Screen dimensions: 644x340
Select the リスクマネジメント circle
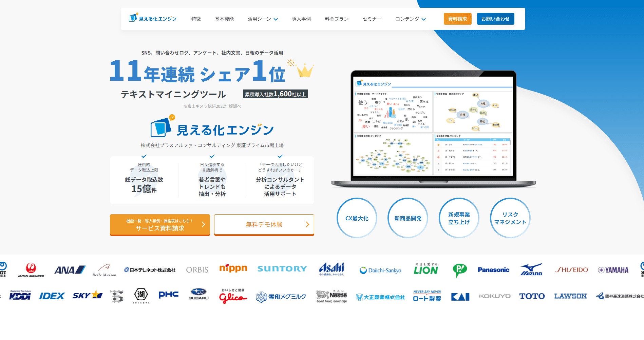tap(510, 218)
